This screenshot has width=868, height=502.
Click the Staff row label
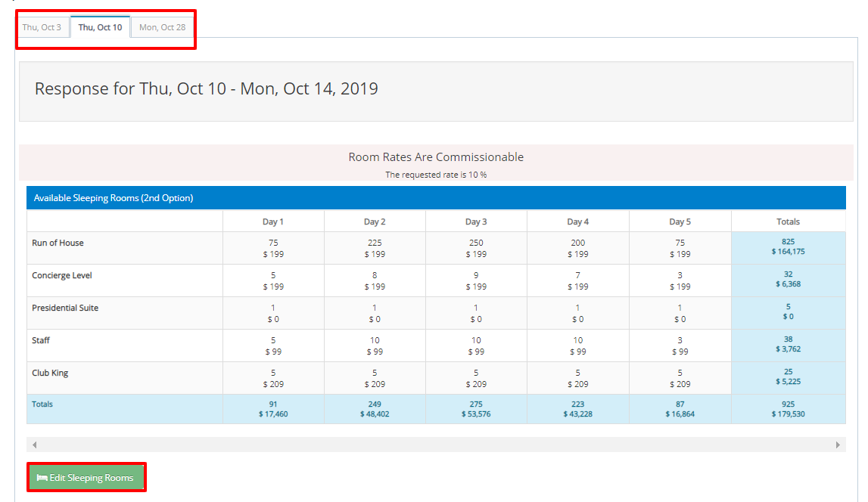click(41, 340)
